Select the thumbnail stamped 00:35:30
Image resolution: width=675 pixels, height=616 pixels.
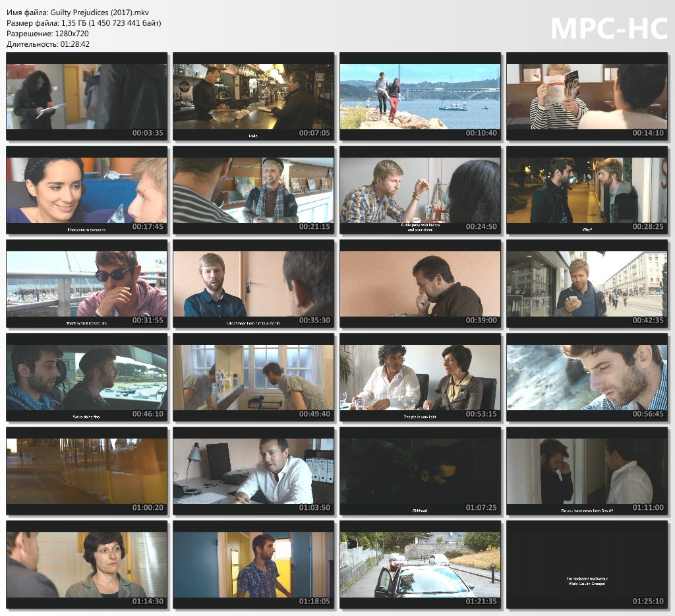[x=253, y=284]
